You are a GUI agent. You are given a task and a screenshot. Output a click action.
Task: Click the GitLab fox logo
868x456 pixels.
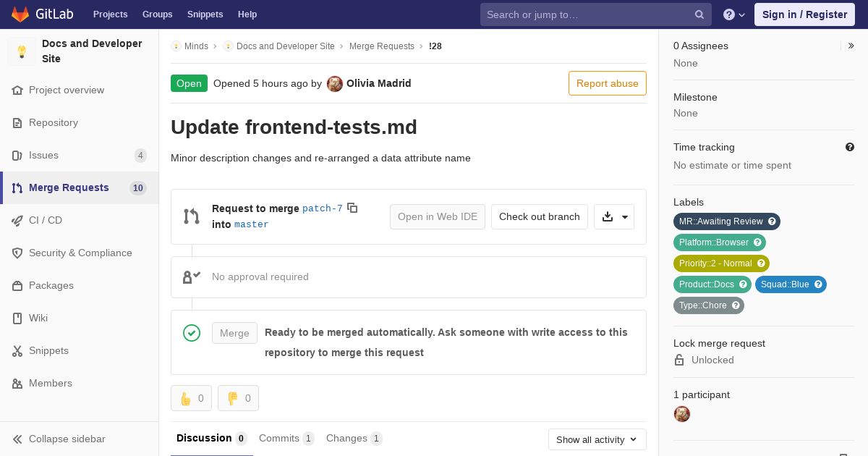coord(21,14)
